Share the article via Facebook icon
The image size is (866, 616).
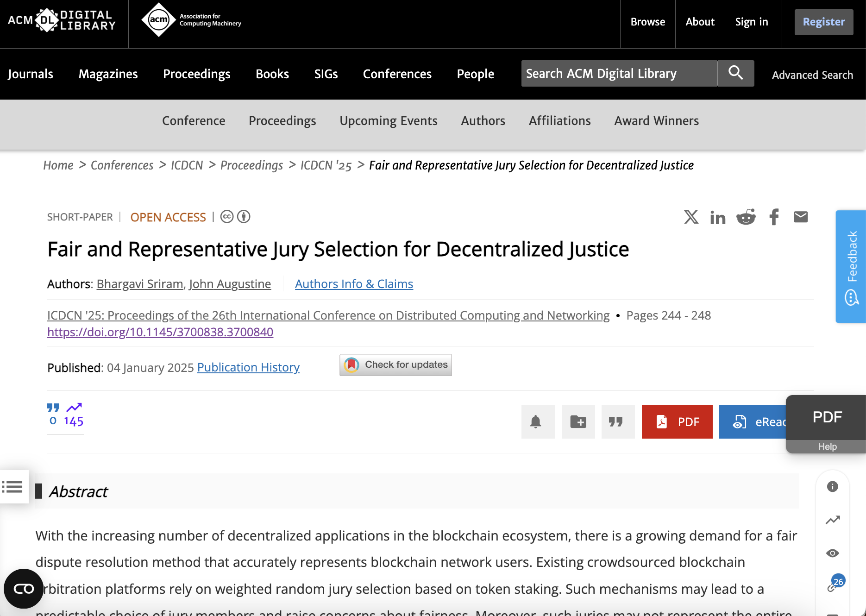(774, 217)
